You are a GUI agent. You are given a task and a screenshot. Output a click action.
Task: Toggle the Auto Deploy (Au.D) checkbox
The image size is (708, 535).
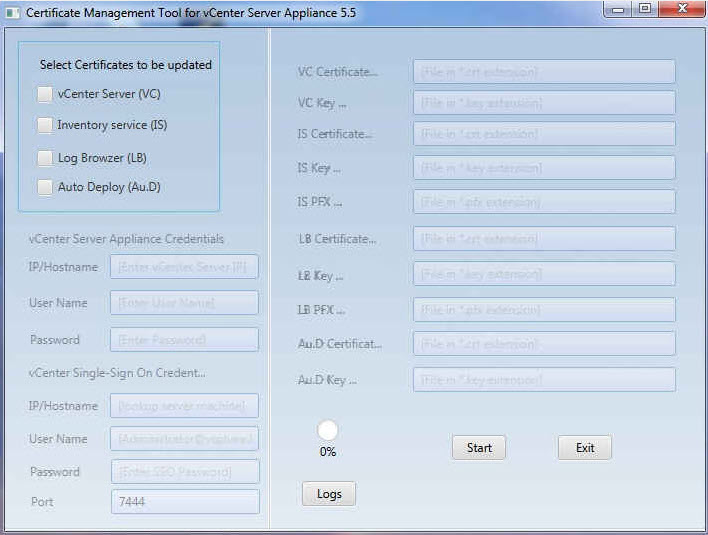(45, 187)
